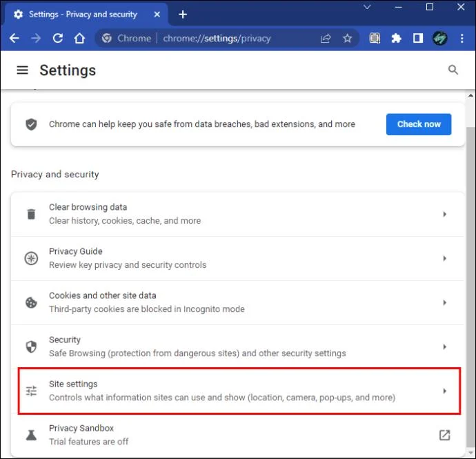Open Site settings entry

coord(237,391)
